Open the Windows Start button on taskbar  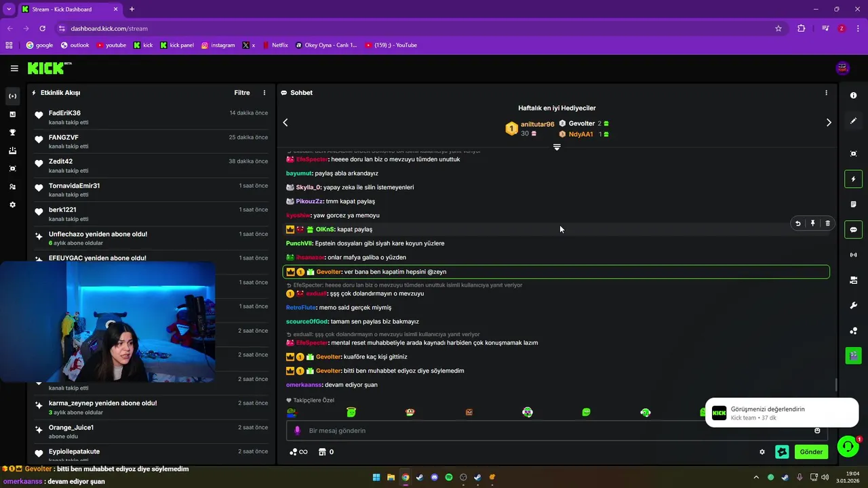pyautogui.click(x=376, y=477)
